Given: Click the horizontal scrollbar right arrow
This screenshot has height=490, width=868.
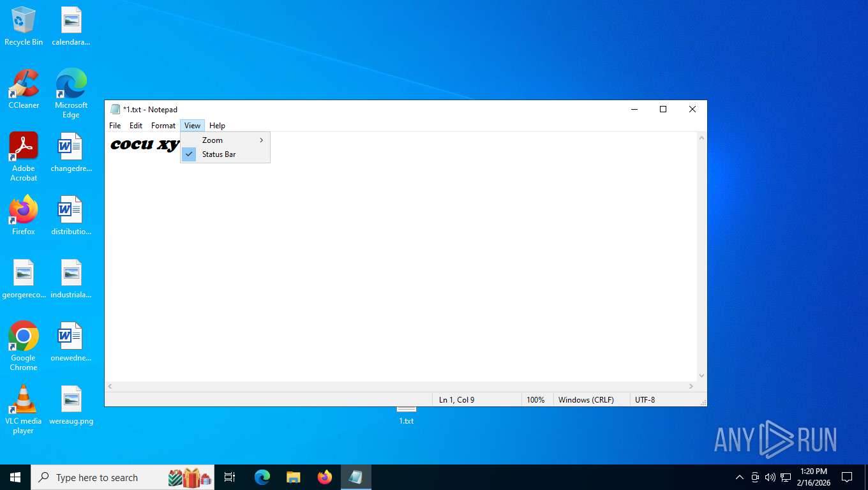Looking at the screenshot, I should [691, 387].
